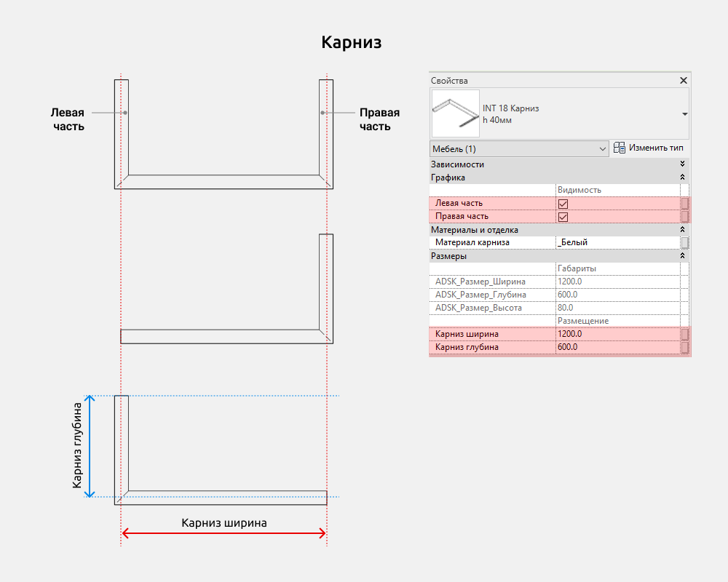
Task: Collapse or expand the Зависимости section
Action: click(683, 164)
